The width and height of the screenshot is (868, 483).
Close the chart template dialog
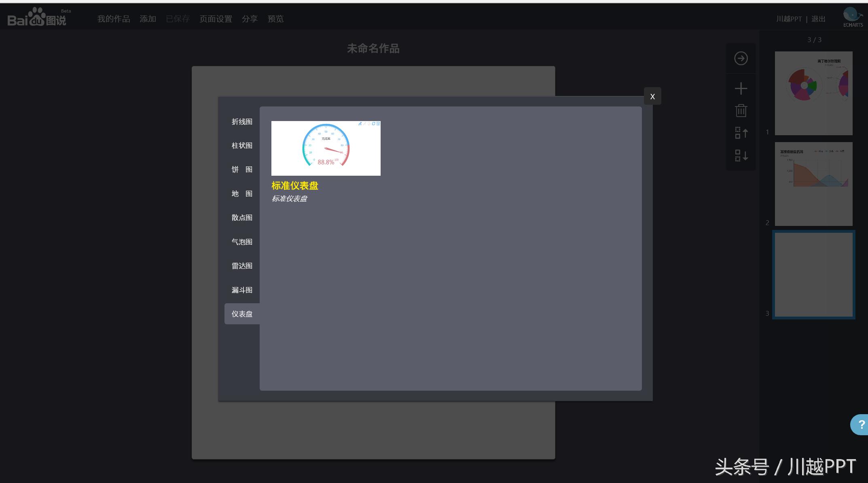tap(652, 96)
